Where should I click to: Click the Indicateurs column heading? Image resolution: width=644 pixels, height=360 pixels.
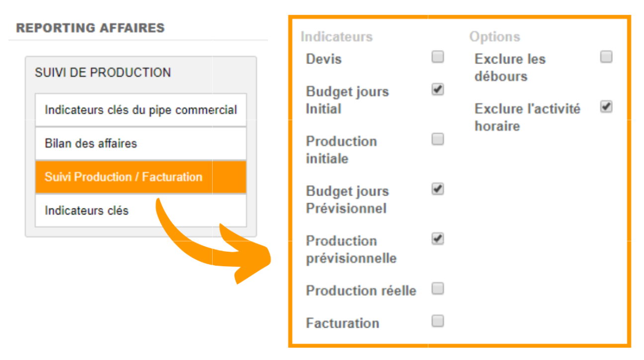pos(336,37)
